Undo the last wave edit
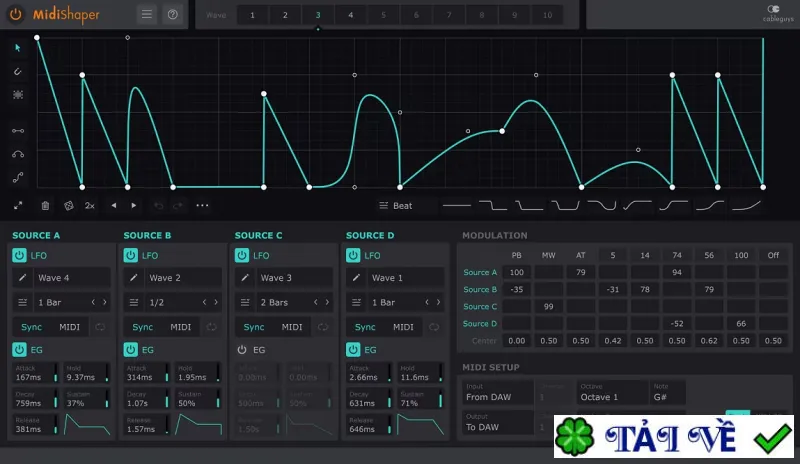The image size is (800, 464). coord(159,206)
